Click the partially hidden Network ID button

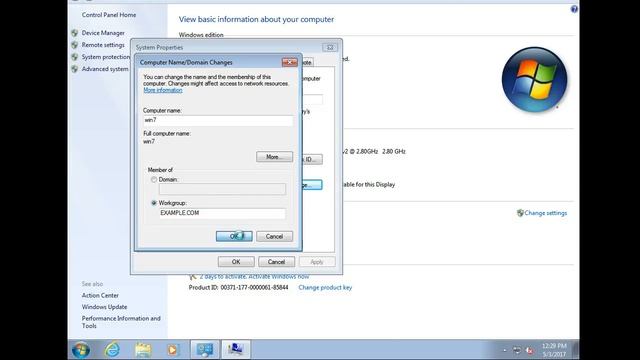click(312, 159)
